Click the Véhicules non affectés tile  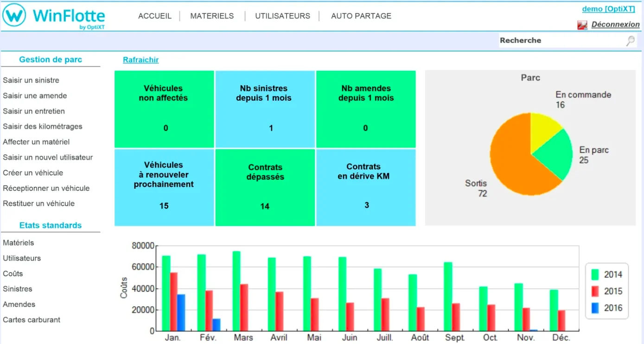coord(164,109)
